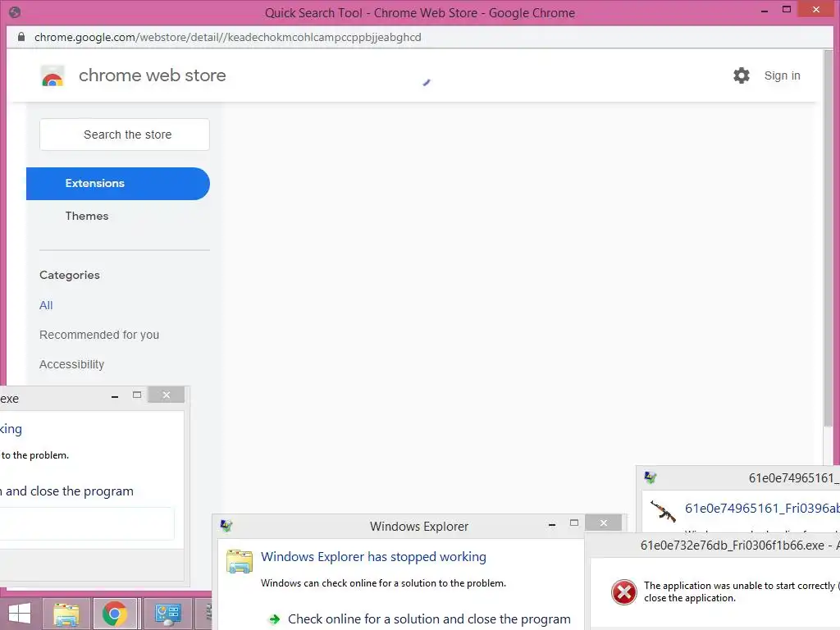Click the Sign in link

[x=782, y=75]
